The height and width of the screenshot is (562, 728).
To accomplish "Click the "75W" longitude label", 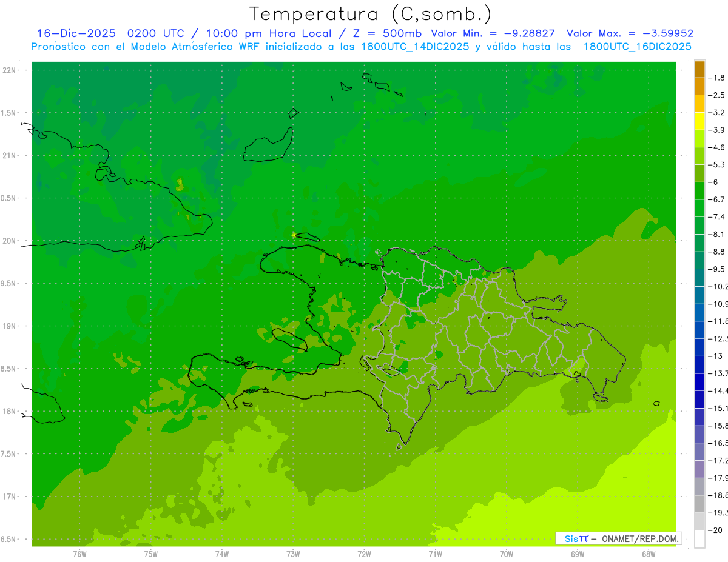I will click(151, 554).
